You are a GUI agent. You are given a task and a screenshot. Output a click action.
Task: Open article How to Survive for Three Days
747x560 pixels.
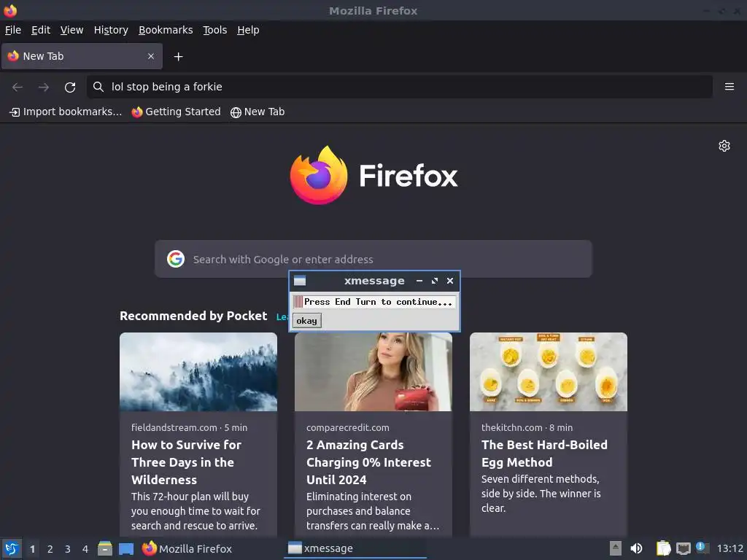pos(186,462)
